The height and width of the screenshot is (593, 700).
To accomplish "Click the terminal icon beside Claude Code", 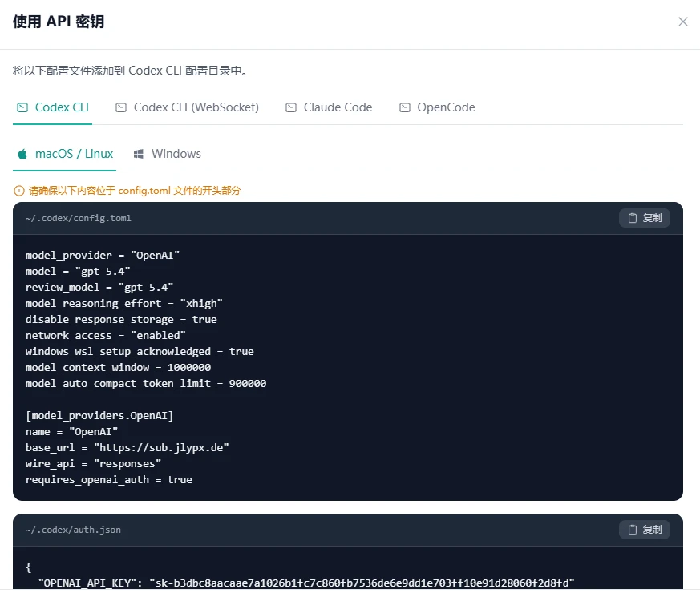I will (290, 107).
